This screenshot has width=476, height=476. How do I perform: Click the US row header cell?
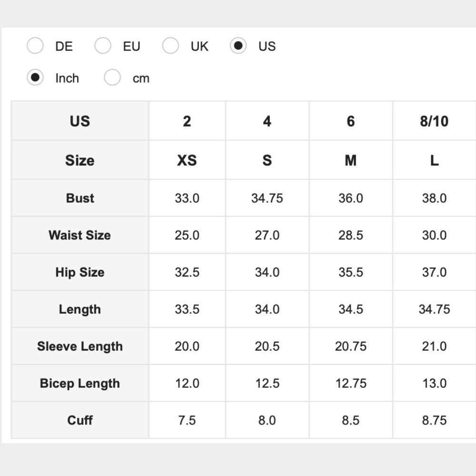pos(80,121)
